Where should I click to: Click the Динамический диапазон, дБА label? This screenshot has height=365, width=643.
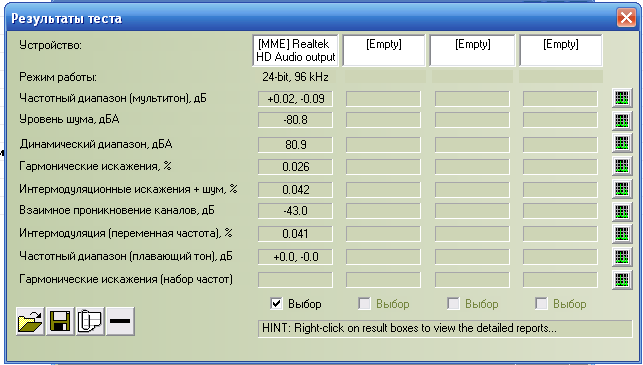[96, 144]
